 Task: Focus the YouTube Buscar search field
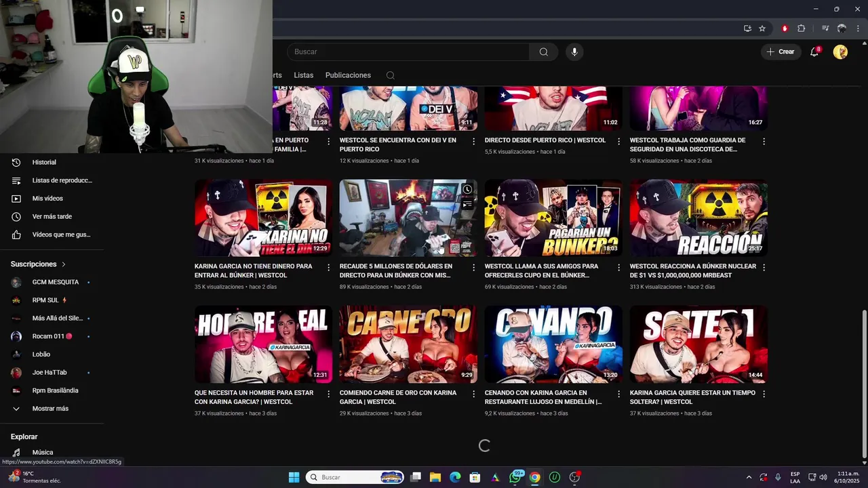408,52
